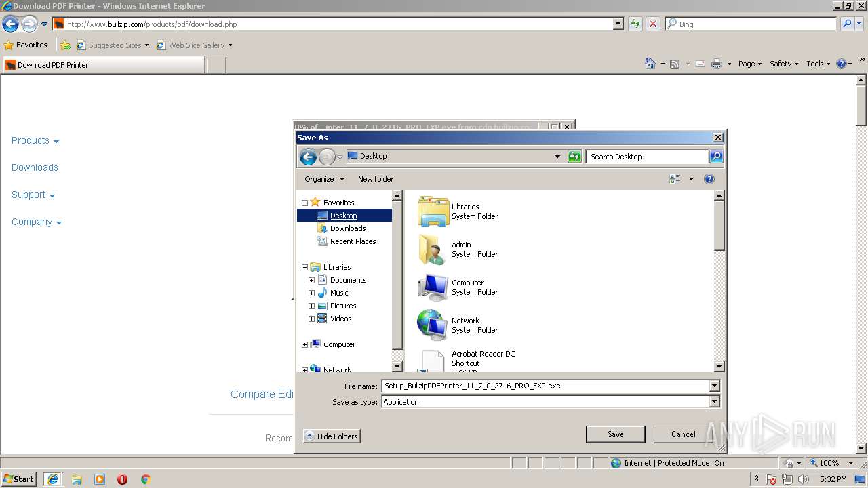
Task: Click the Read mail icon in IE
Action: click(700, 64)
